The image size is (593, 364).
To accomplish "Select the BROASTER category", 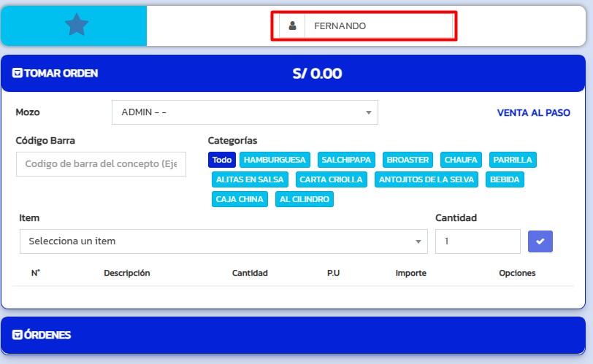I will [408, 160].
